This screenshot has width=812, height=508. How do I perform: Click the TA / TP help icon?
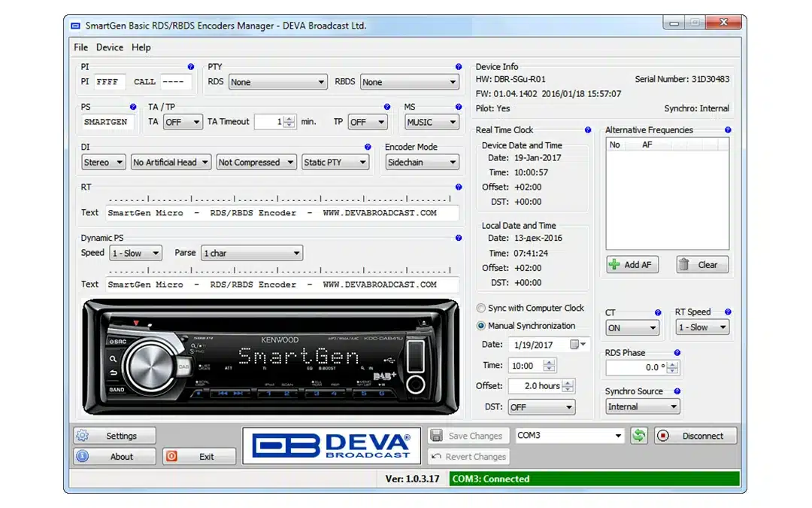[x=387, y=107]
